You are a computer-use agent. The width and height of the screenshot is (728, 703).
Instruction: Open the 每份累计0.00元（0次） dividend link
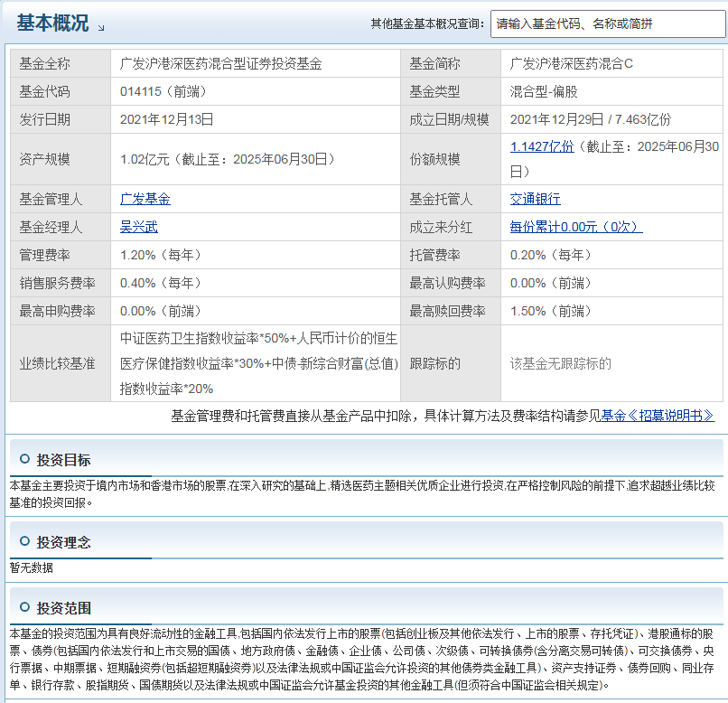[x=576, y=227]
